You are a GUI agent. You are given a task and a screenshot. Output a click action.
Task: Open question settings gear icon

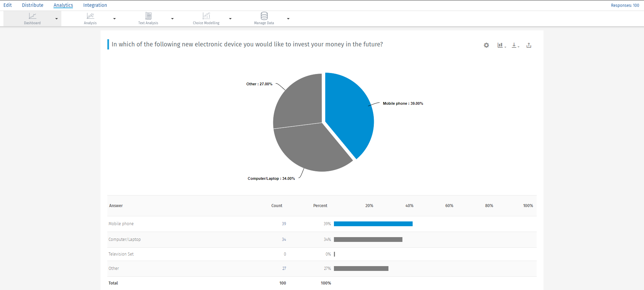pyautogui.click(x=486, y=45)
